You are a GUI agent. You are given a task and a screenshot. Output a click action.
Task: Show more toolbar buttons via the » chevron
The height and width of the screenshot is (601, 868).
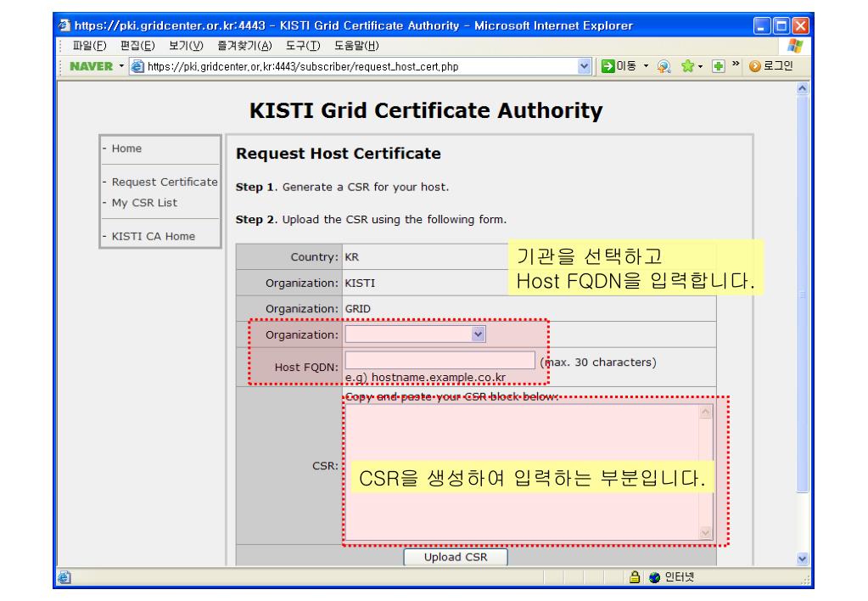pyautogui.click(x=735, y=65)
